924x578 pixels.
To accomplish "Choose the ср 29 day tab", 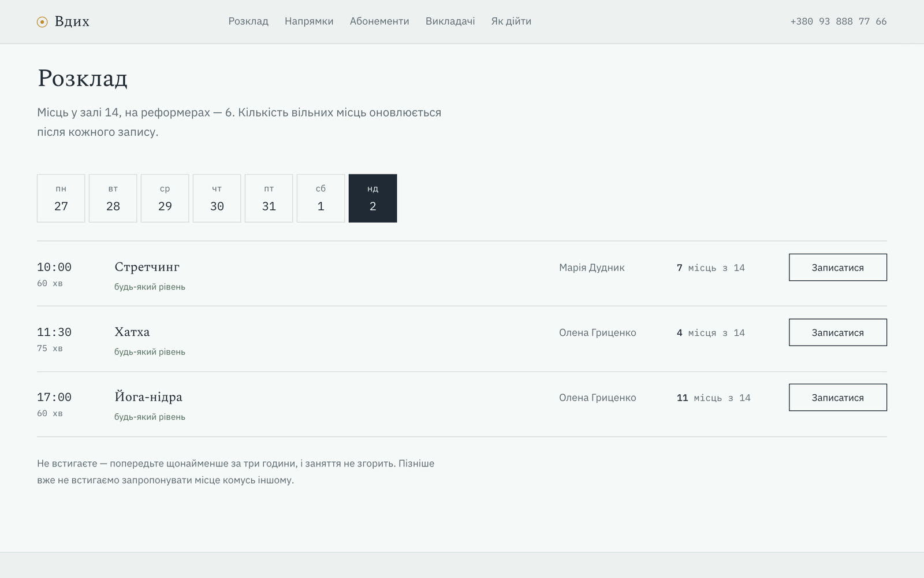I will (x=165, y=198).
